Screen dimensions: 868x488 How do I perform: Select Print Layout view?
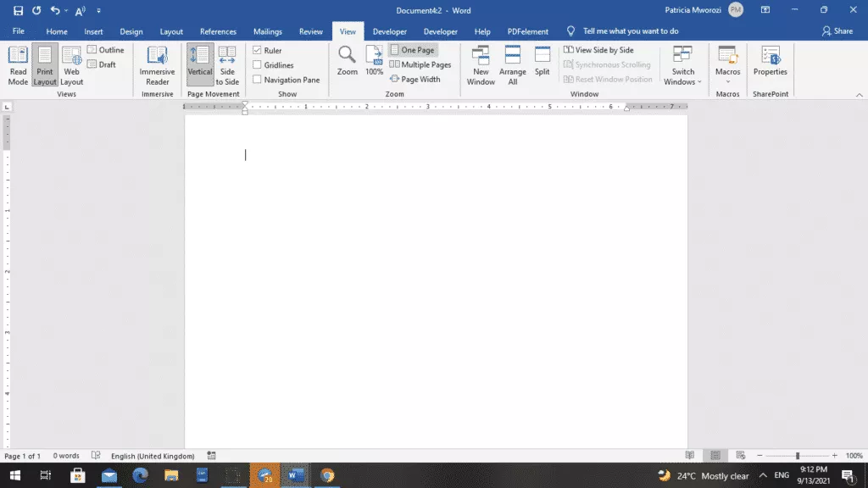pos(45,66)
